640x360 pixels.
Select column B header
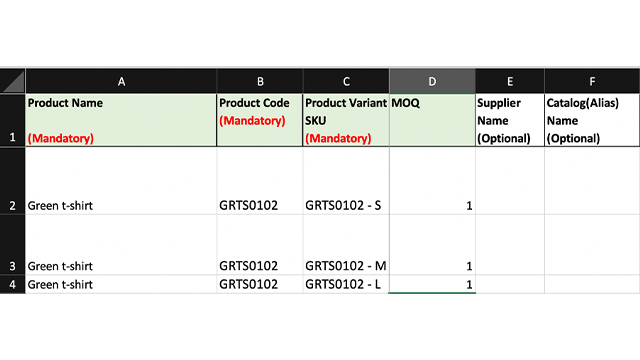tap(260, 81)
